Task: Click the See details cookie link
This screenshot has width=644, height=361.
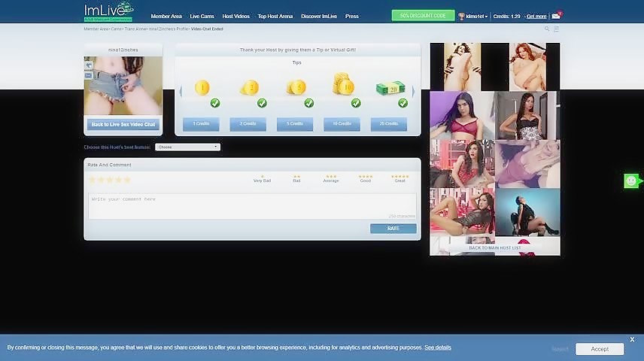Action: [438, 347]
